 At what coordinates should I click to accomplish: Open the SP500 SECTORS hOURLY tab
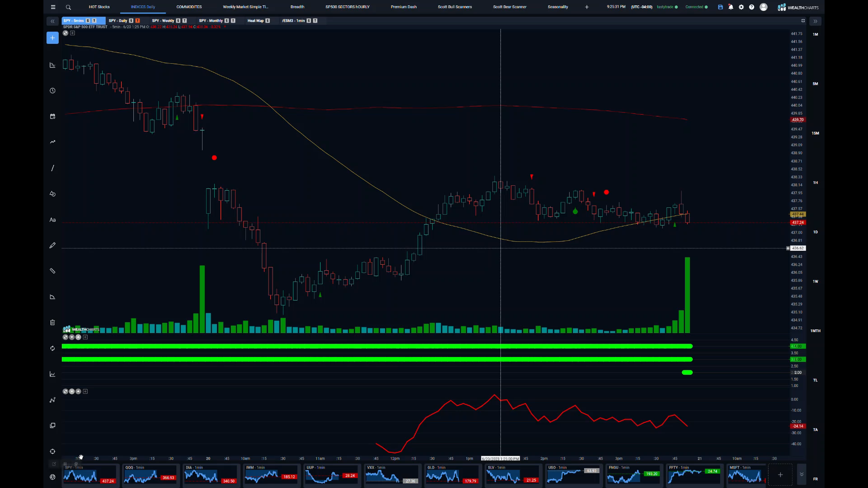tap(347, 7)
